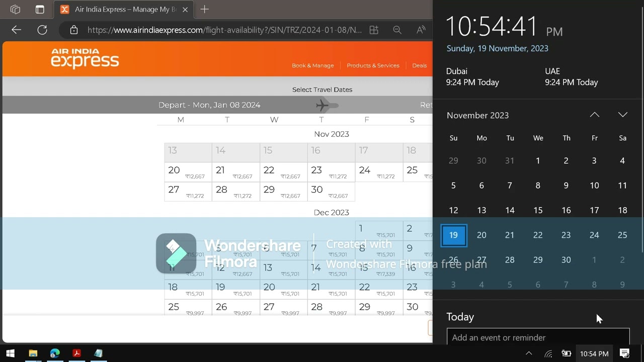Select departure date 21 Nov 2023
This screenshot has height=362, width=644.
click(x=236, y=172)
